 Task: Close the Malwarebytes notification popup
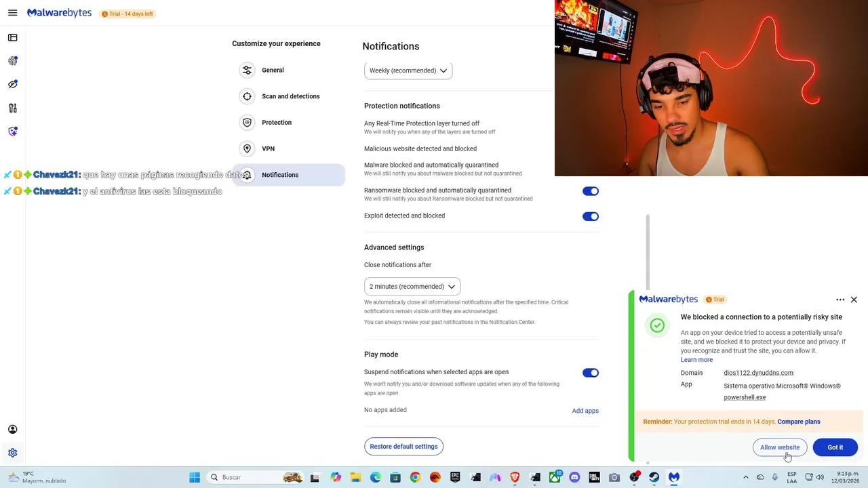click(x=854, y=300)
